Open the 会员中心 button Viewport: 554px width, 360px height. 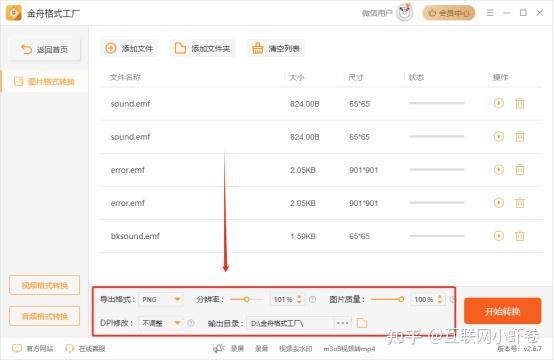click(x=449, y=13)
